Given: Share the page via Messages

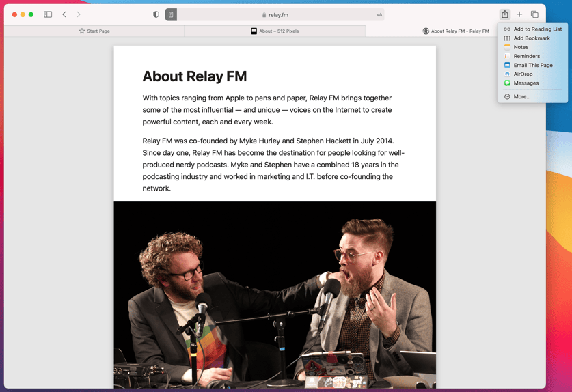Looking at the screenshot, I should pos(532,83).
